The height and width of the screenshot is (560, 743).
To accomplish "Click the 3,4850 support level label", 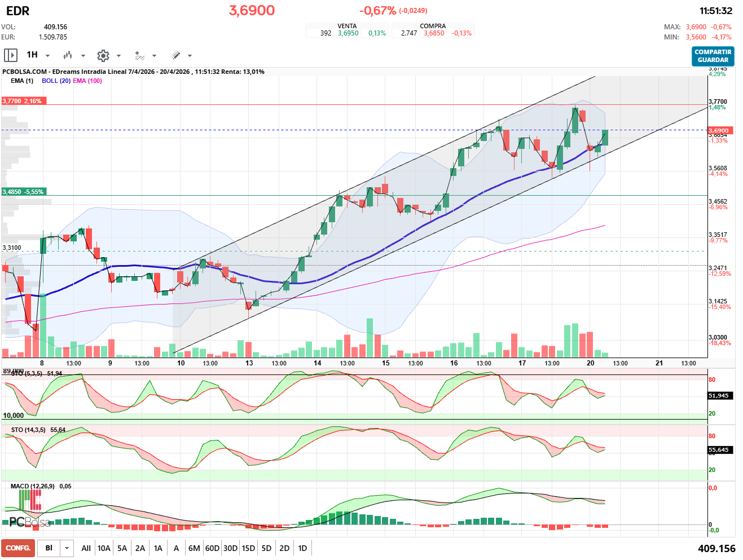I will pyautogui.click(x=24, y=192).
